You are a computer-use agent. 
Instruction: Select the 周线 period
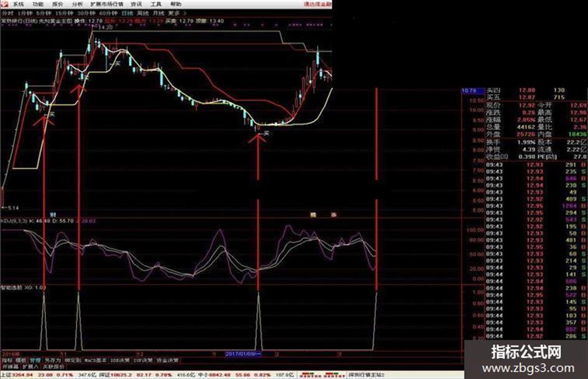click(142, 13)
